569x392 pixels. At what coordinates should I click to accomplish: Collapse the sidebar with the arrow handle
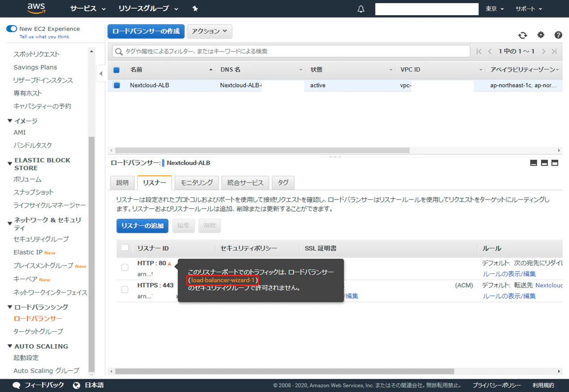[x=101, y=73]
